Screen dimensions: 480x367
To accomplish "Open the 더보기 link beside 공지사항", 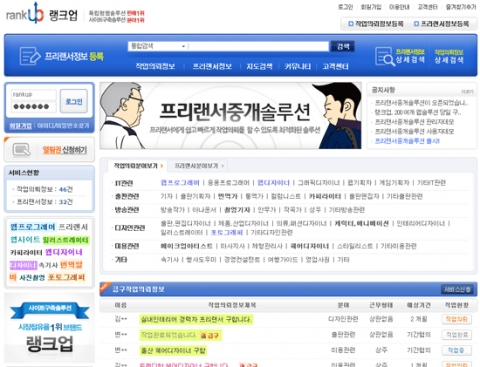I will (467, 91).
